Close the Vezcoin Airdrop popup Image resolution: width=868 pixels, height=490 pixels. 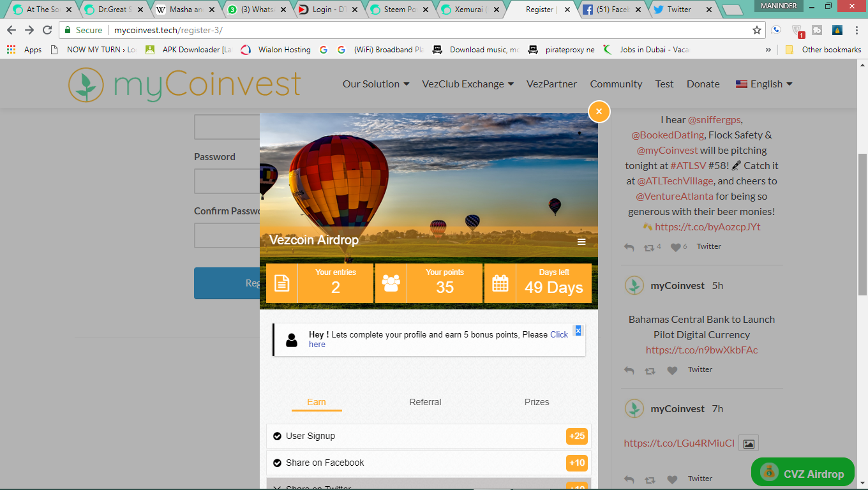tap(599, 112)
